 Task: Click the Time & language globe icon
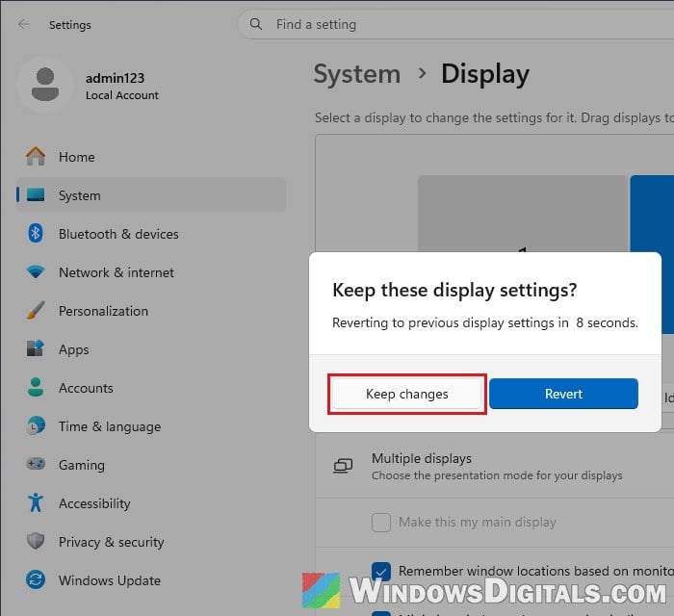(36, 425)
